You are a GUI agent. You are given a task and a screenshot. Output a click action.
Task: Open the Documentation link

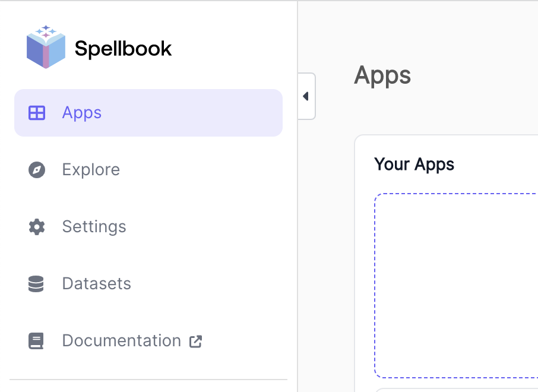point(121,340)
